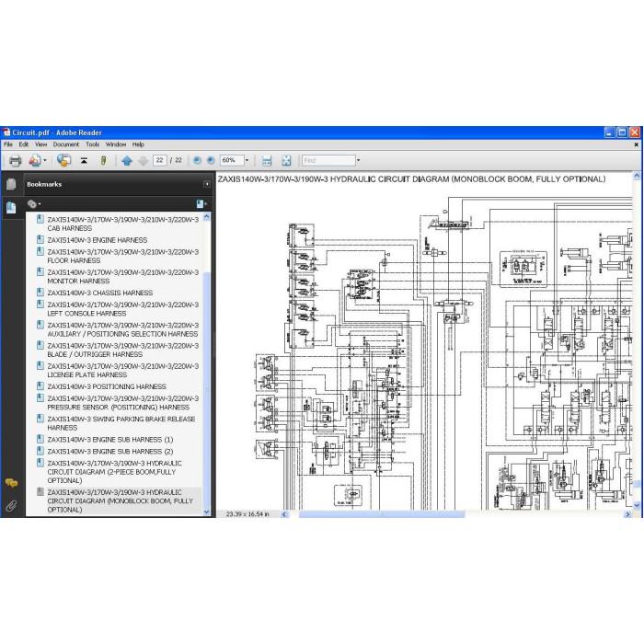Click the Start Meeting collaborate icon
This screenshot has height=644, width=644.
point(63,161)
